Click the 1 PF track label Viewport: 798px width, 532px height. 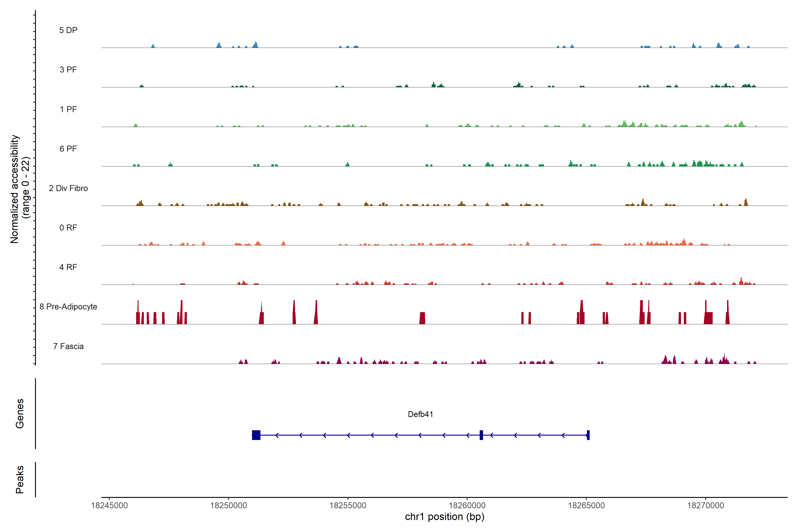[68, 109]
